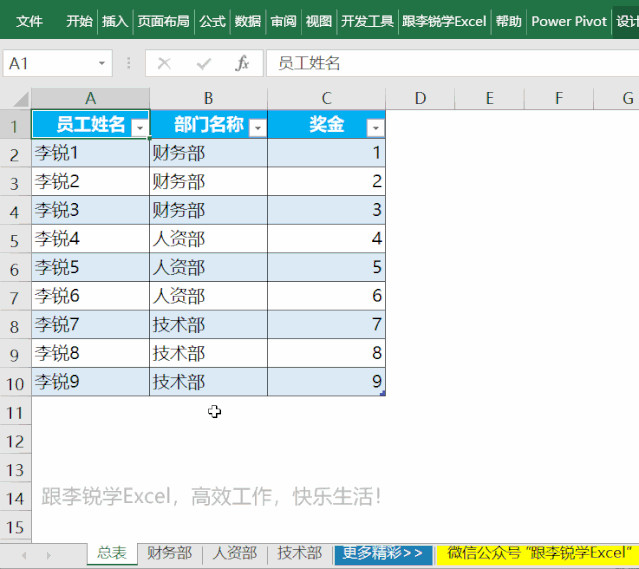Switch to the 审阅 tab

click(x=283, y=21)
